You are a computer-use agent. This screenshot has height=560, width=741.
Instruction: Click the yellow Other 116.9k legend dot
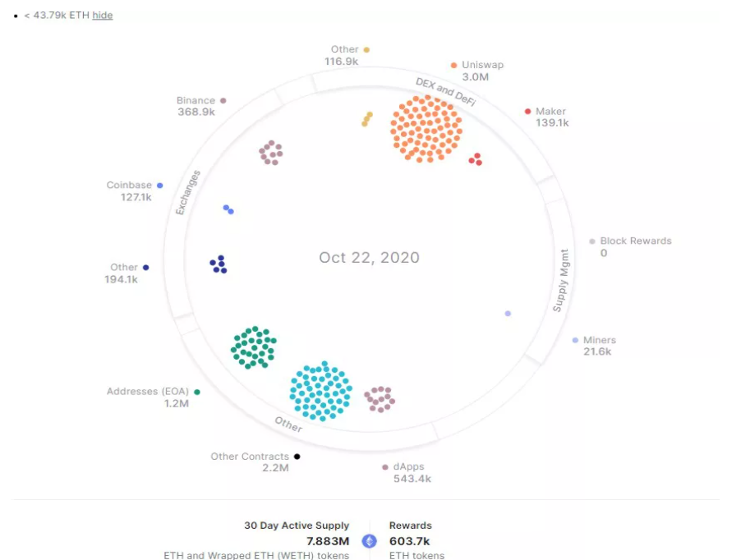coord(366,49)
